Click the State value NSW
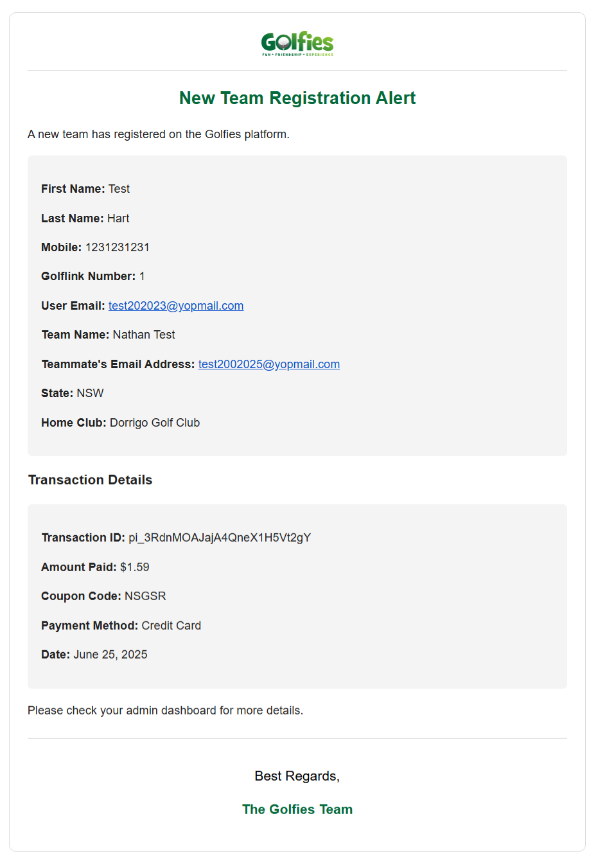598x868 pixels. coord(90,393)
